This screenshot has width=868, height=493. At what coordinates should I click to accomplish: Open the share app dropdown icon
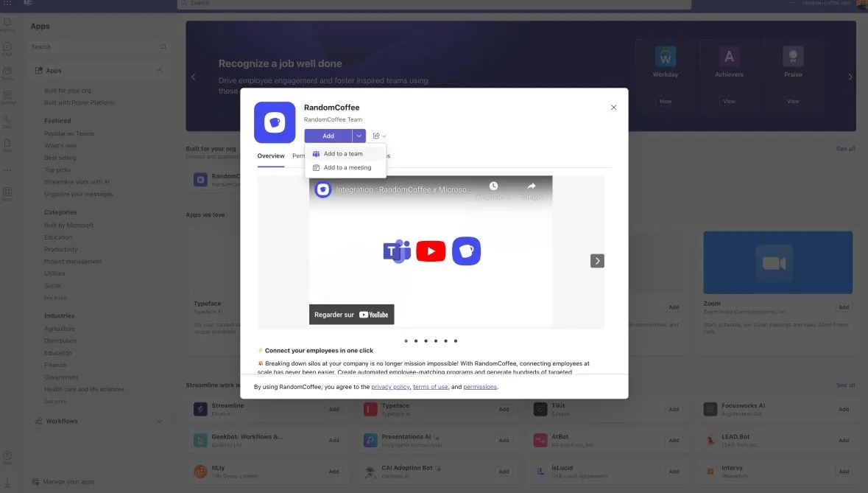click(379, 136)
